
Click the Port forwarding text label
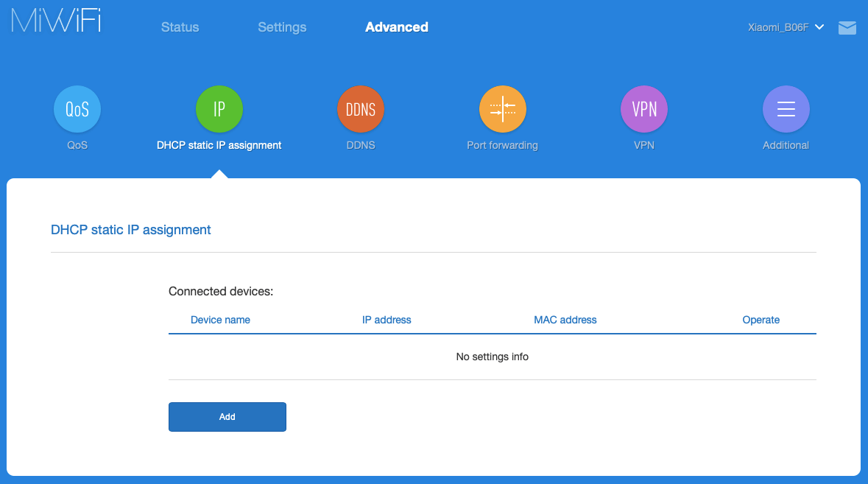(x=502, y=145)
